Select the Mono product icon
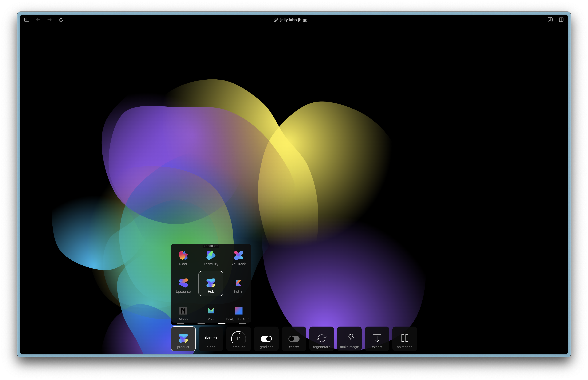 point(183,311)
